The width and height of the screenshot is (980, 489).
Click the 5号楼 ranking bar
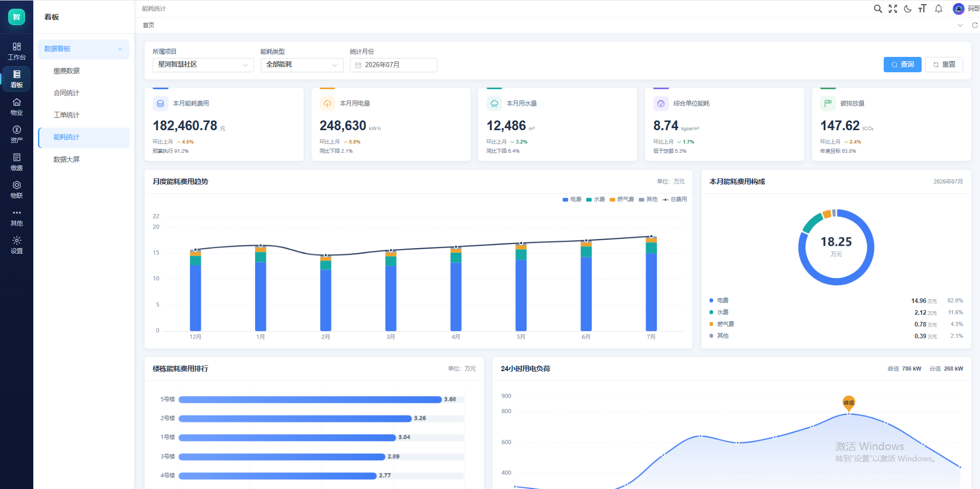click(310, 399)
